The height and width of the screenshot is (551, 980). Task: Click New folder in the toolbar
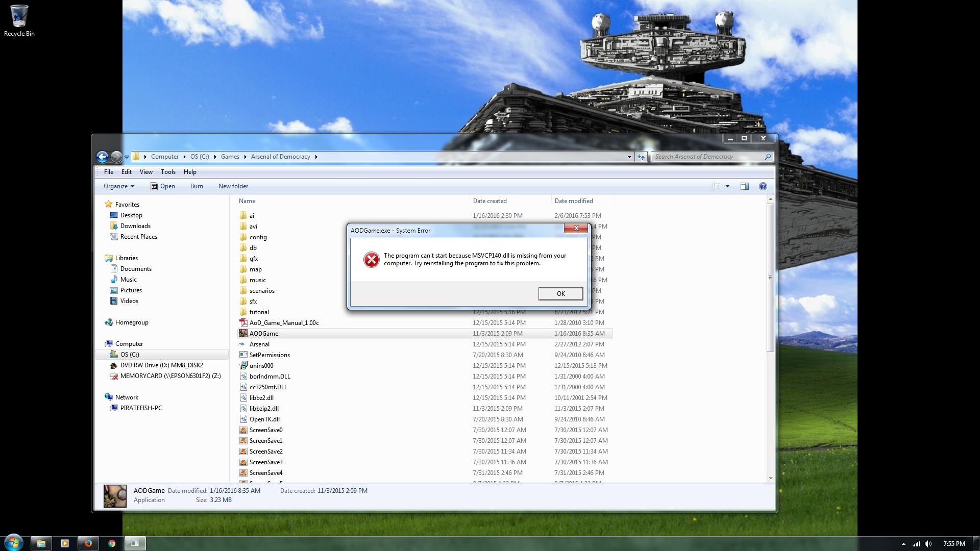[x=233, y=186]
